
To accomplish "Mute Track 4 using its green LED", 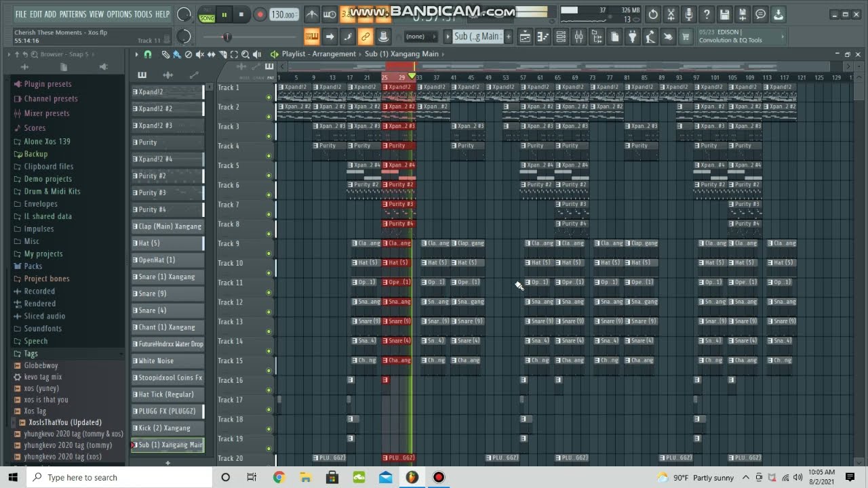I will pyautogui.click(x=269, y=156).
